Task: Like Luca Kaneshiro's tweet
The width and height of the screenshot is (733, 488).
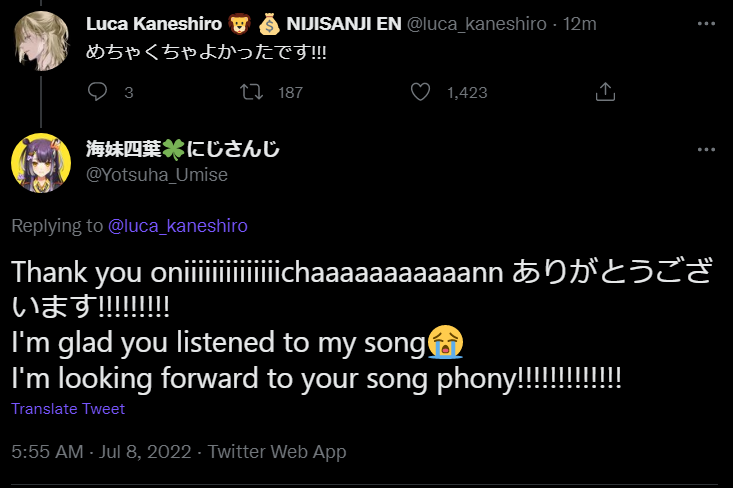Action: [x=421, y=92]
